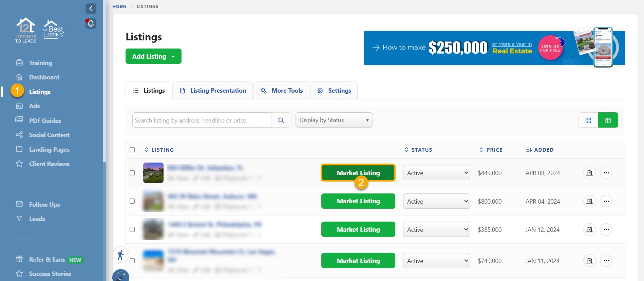The width and height of the screenshot is (644, 281).
Task: Collapse the sidebar with the chevron button
Action: tap(91, 8)
